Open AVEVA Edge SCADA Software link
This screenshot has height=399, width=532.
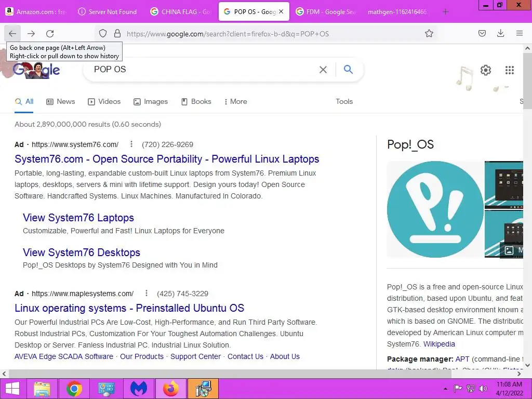click(x=64, y=356)
